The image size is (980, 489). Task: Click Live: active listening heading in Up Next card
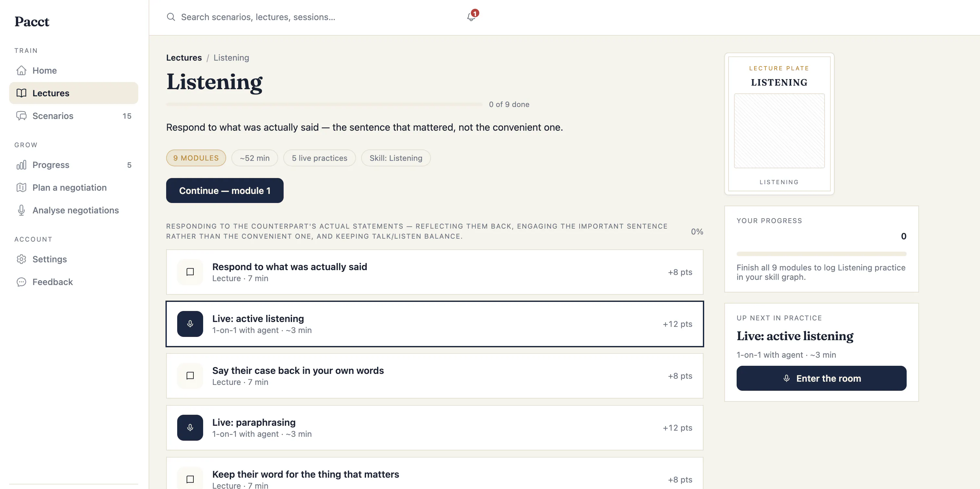[795, 336]
